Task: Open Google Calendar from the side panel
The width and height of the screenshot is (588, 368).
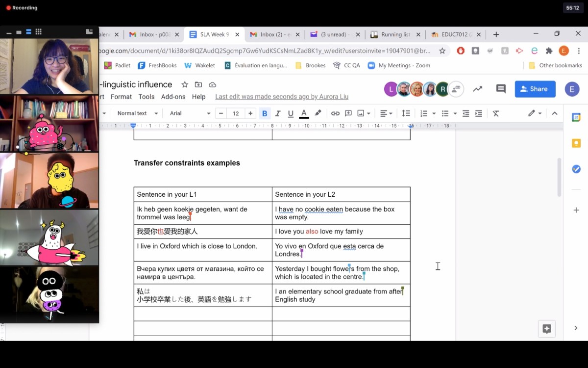Action: 576,117
